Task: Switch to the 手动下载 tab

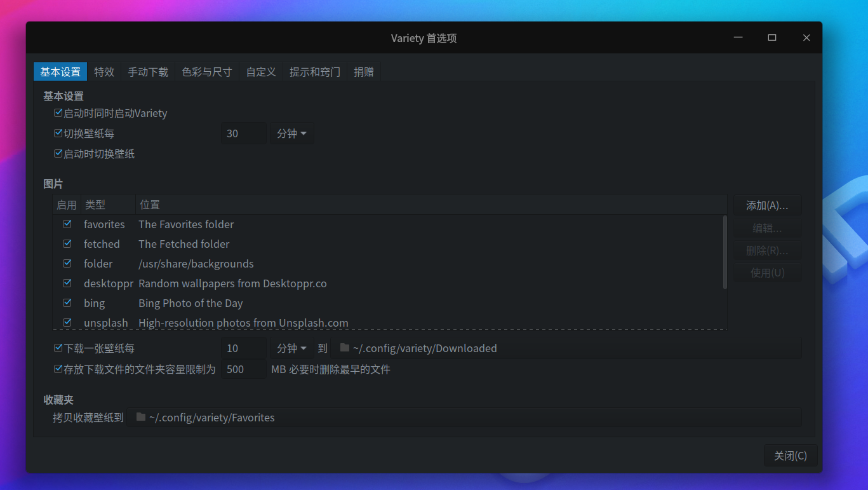Action: [147, 71]
